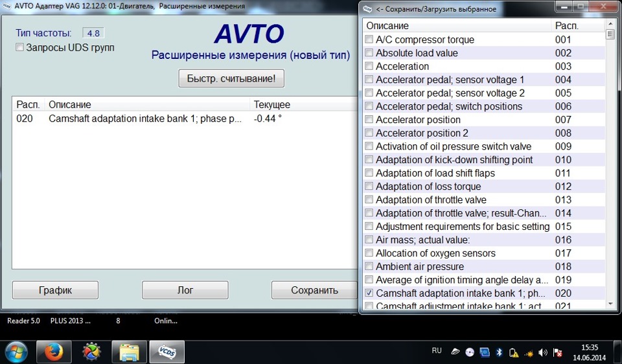Enable the Запросы UDS групп checkbox
Image resolution: width=622 pixels, height=364 pixels.
click(19, 47)
